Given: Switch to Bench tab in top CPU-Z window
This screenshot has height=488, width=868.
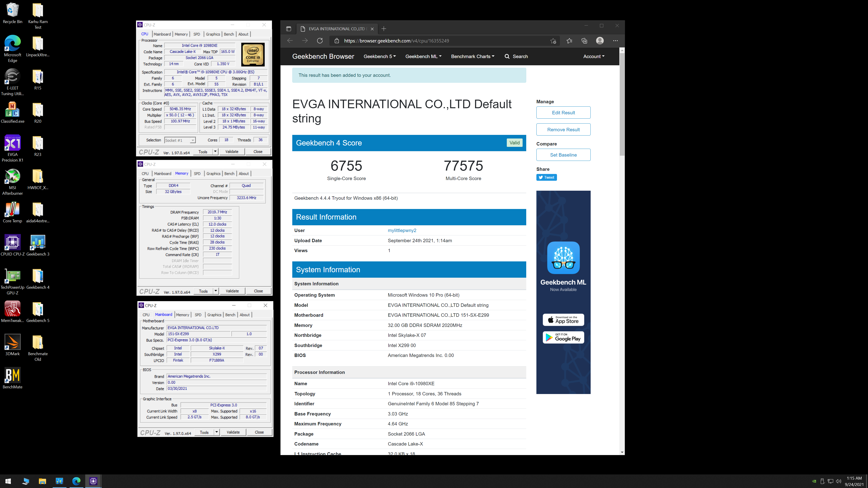Looking at the screenshot, I should point(229,34).
